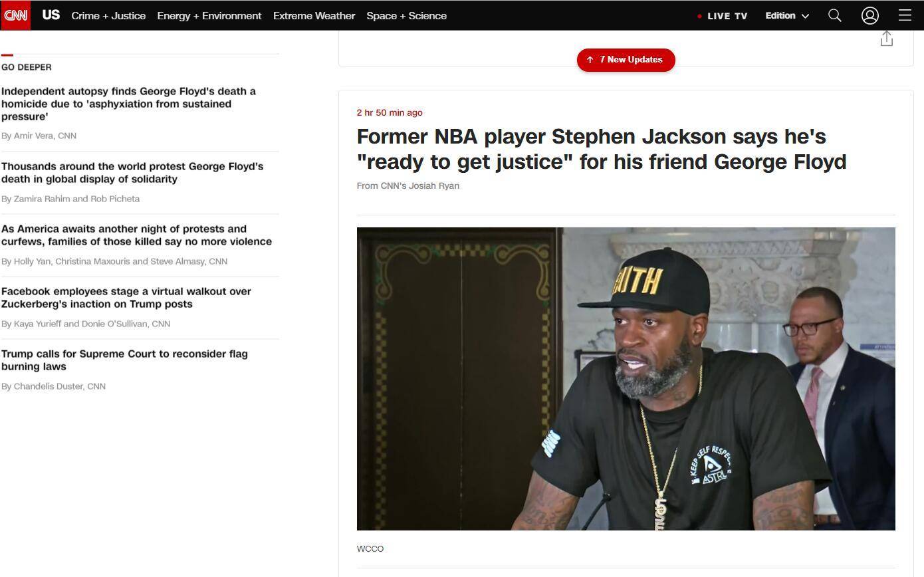Viewport: 924px width, 577px height.
Task: Click the WCCO image credit
Action: click(370, 548)
